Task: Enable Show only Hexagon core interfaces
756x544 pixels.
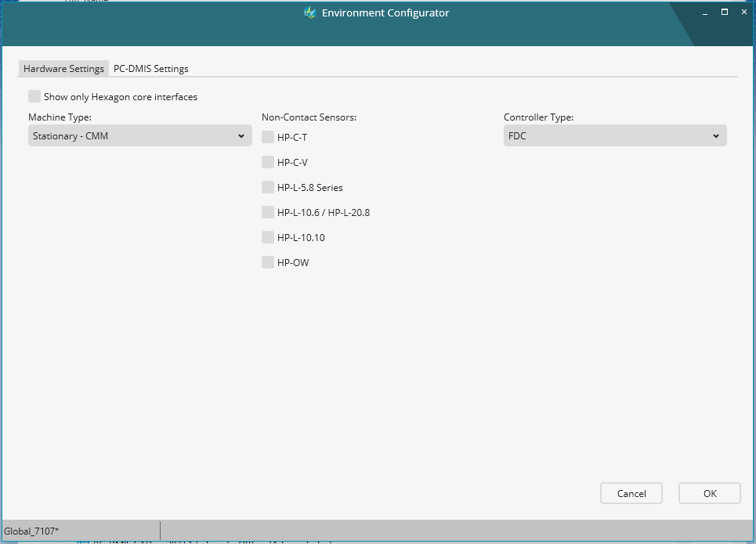Action: 34,95
